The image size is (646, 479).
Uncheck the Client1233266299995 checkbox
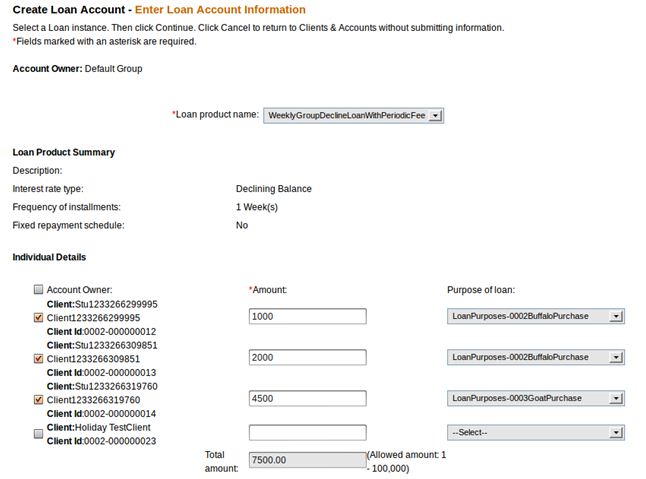click(38, 317)
